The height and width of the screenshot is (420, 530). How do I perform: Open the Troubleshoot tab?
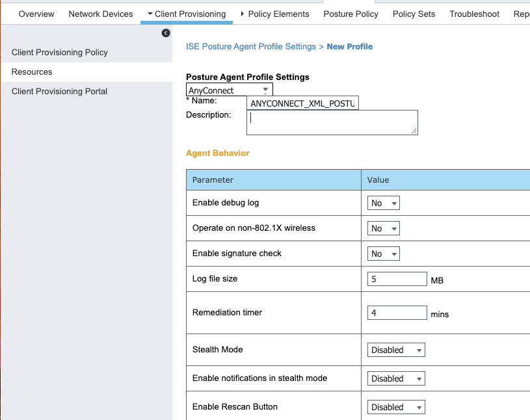click(x=474, y=14)
